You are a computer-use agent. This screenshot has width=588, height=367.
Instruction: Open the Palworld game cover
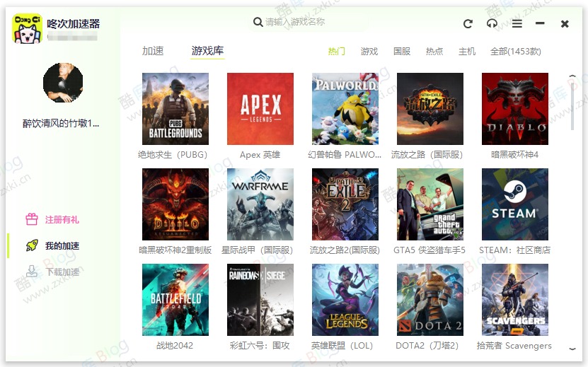(345, 109)
